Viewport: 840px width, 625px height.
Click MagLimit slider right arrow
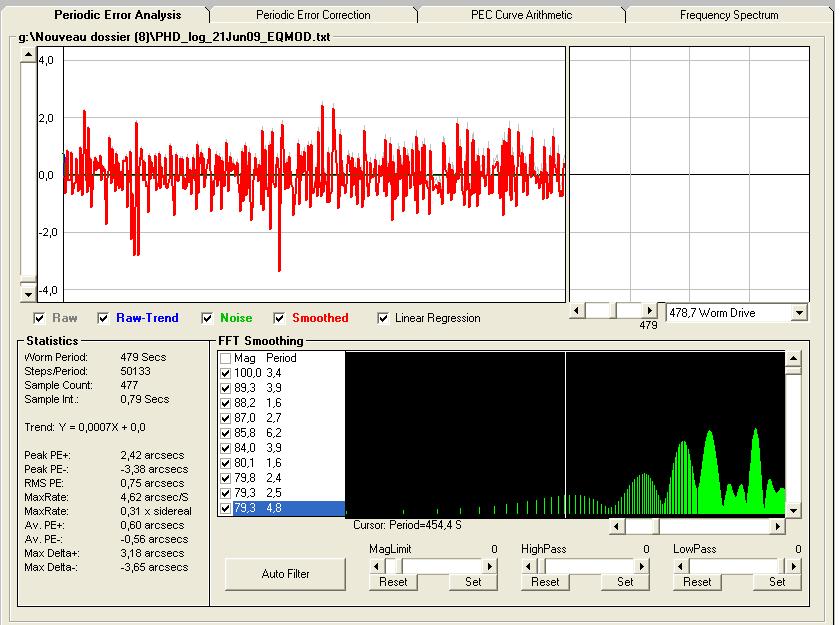pyautogui.click(x=490, y=566)
